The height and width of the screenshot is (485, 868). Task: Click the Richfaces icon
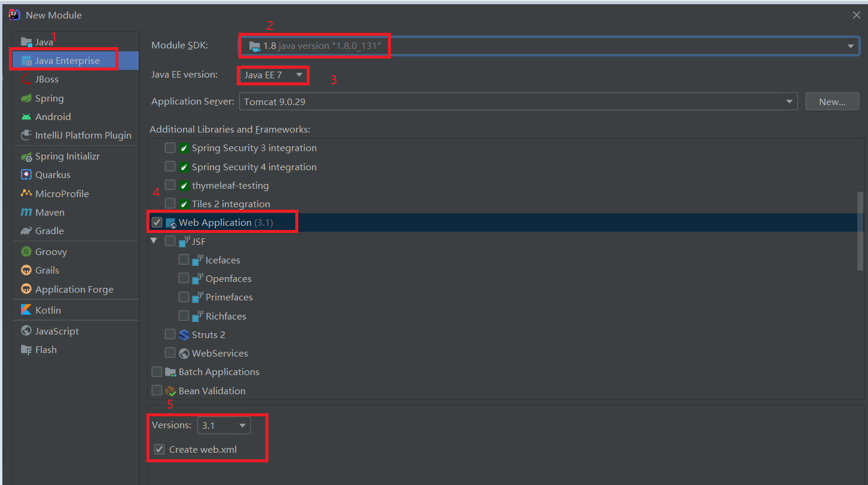[198, 316]
